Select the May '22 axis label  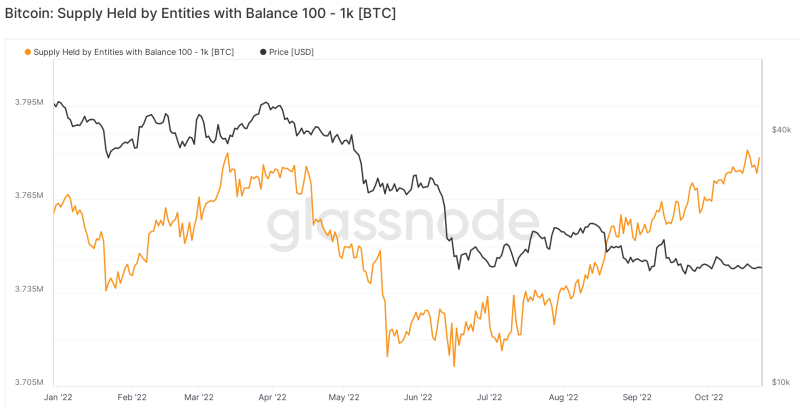pyautogui.click(x=346, y=397)
